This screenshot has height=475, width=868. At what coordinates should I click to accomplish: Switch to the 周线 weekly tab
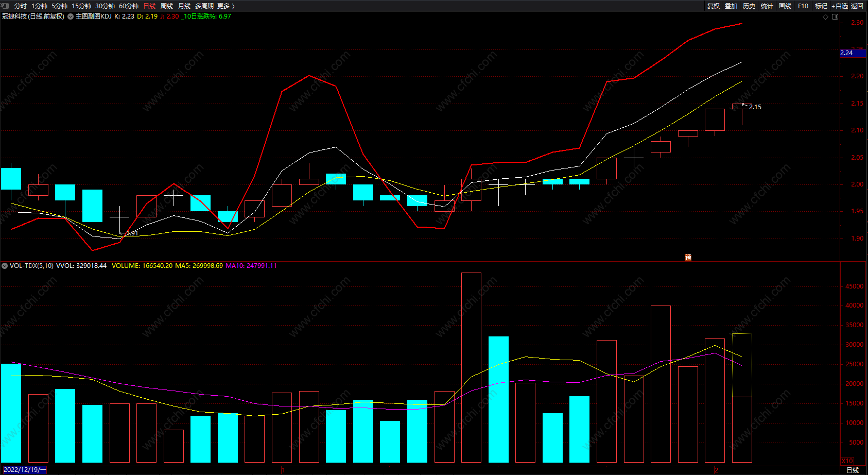[x=167, y=6]
